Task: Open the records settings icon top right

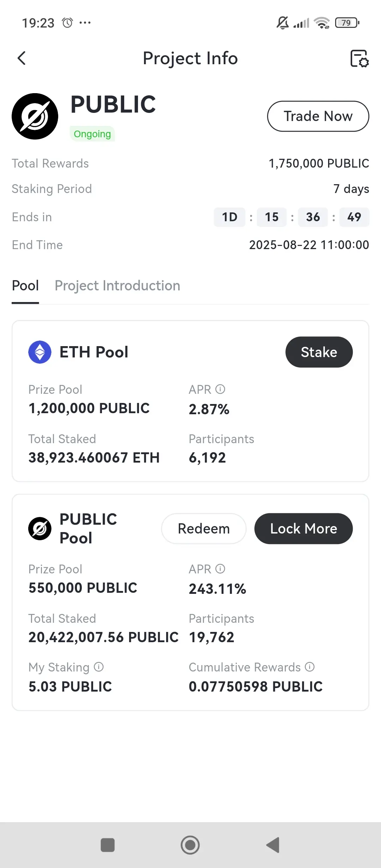Action: coord(359,59)
